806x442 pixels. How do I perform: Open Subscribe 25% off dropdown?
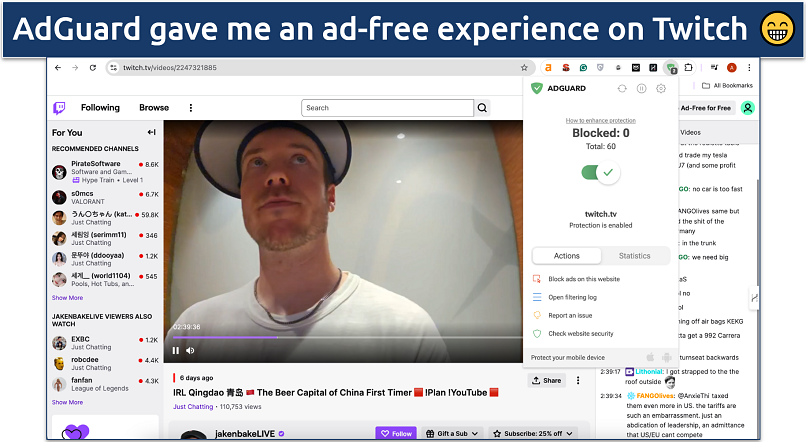coord(532,434)
